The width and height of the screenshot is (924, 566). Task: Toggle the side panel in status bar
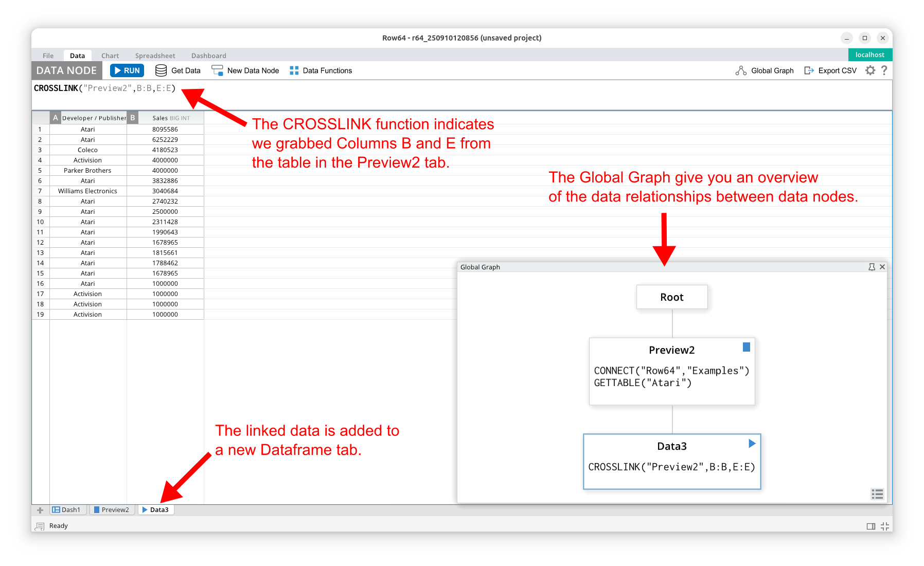[870, 526]
